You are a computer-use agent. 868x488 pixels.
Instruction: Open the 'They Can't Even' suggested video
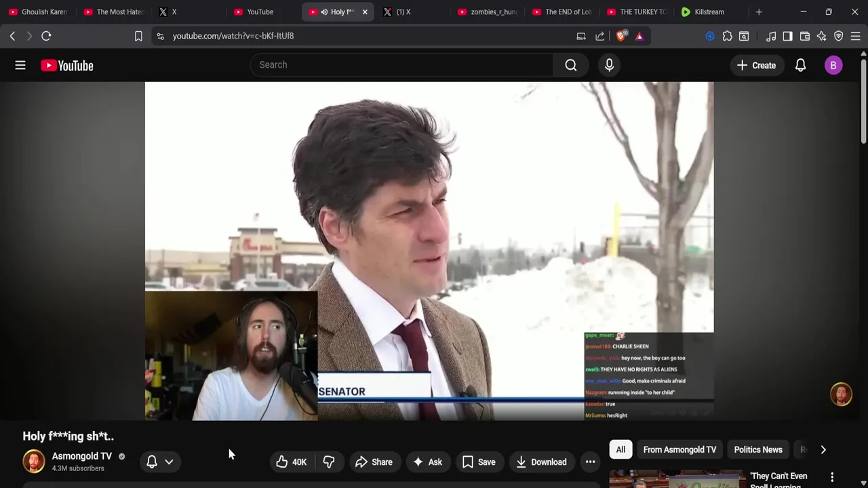click(x=778, y=480)
